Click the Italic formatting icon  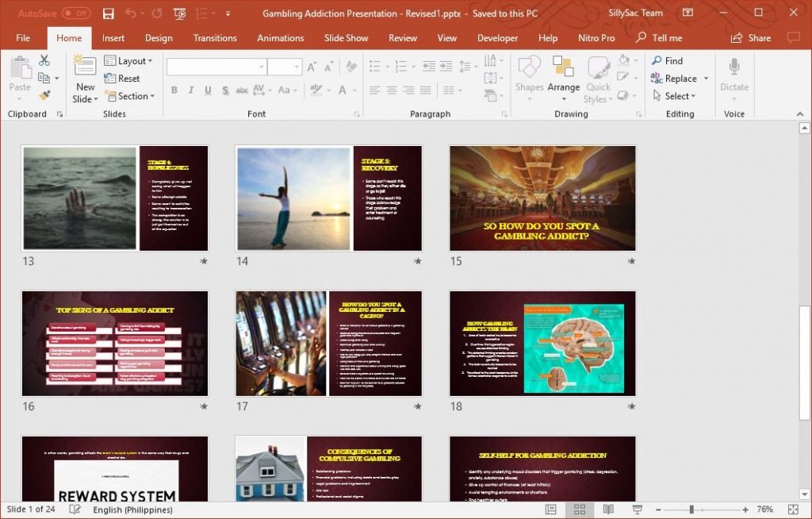tap(190, 90)
